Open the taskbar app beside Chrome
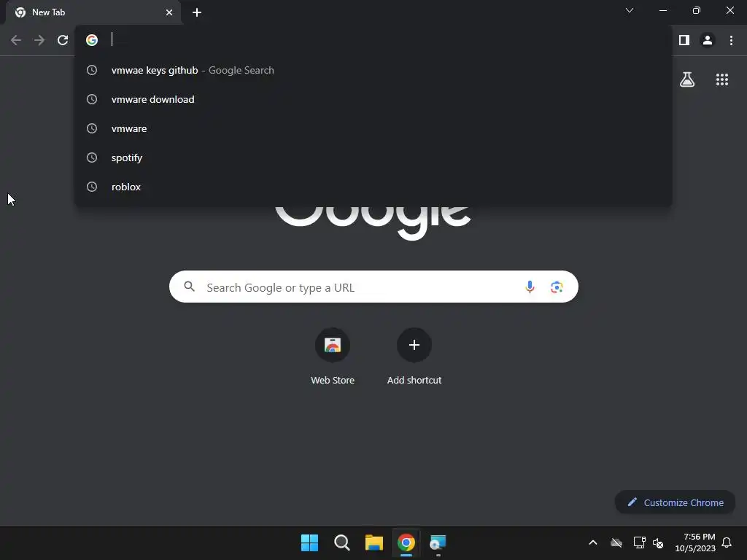The height and width of the screenshot is (560, 747). click(x=438, y=542)
